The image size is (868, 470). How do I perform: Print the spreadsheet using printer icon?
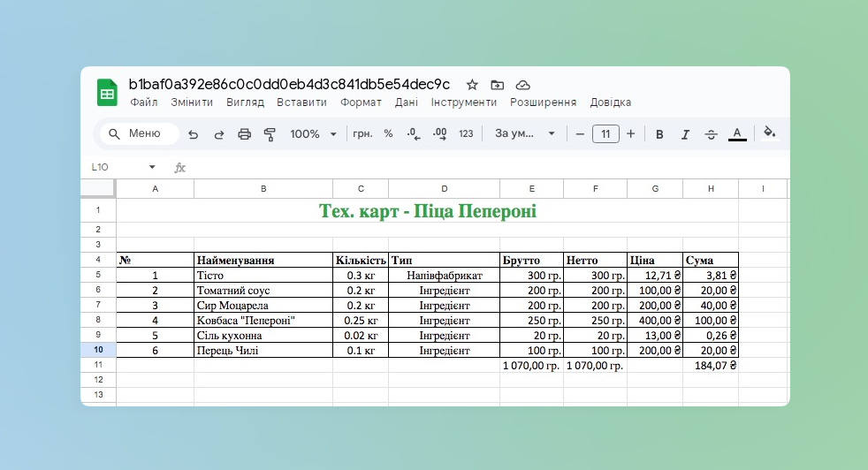point(245,134)
